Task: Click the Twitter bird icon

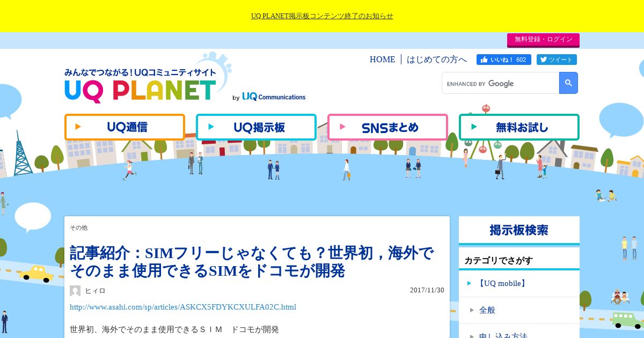Action: [543, 60]
